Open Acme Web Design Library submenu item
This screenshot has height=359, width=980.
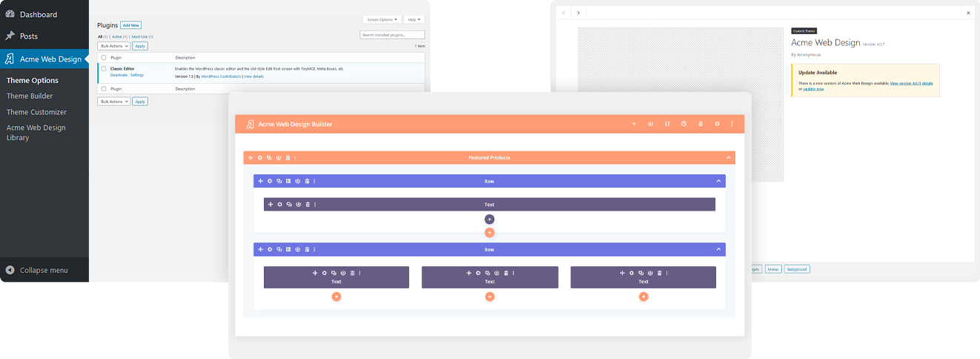pyautogui.click(x=36, y=133)
